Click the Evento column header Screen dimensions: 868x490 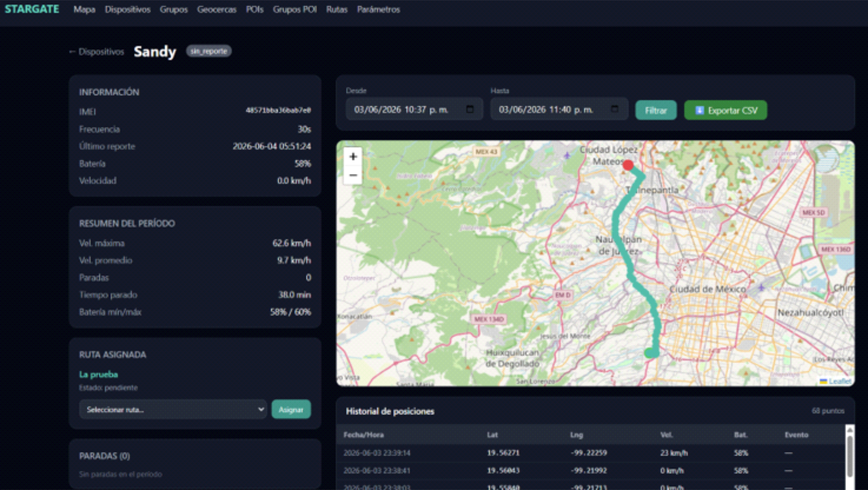click(796, 434)
